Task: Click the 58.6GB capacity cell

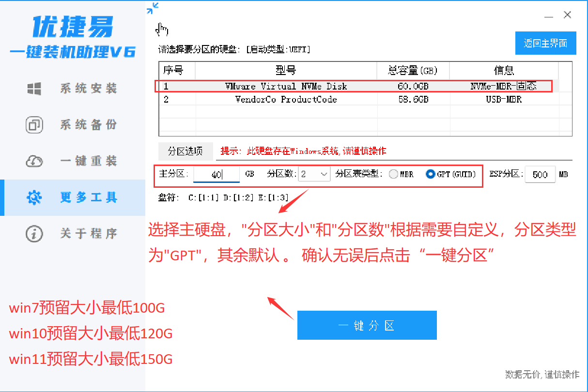Action: click(x=413, y=99)
